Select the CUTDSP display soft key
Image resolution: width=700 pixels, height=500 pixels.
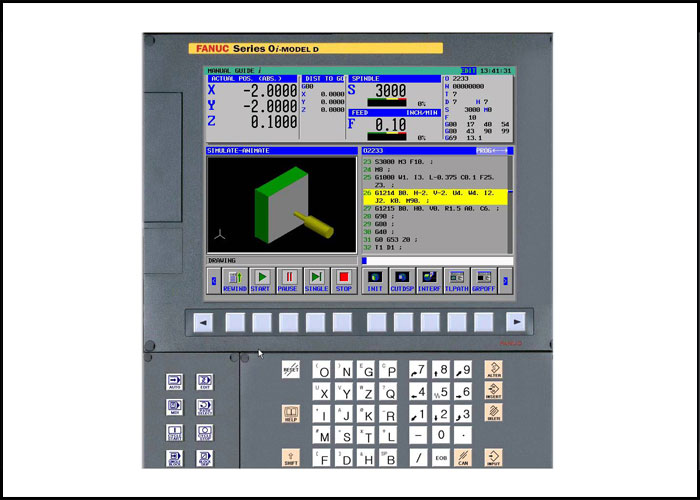tap(402, 281)
